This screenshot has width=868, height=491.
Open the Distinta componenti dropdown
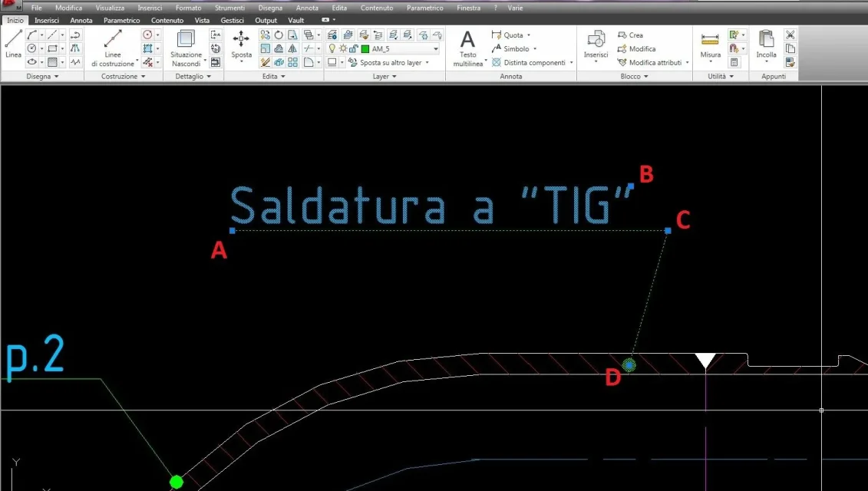(571, 63)
